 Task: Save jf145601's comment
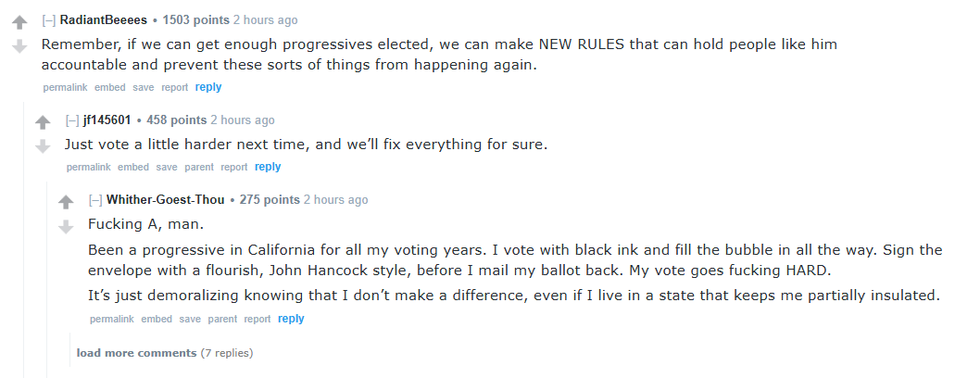tap(167, 168)
